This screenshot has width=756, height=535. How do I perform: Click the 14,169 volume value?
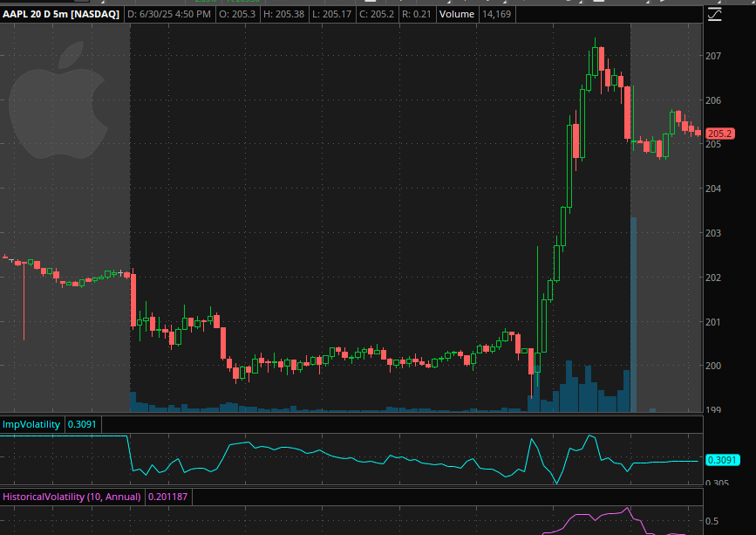tap(497, 14)
